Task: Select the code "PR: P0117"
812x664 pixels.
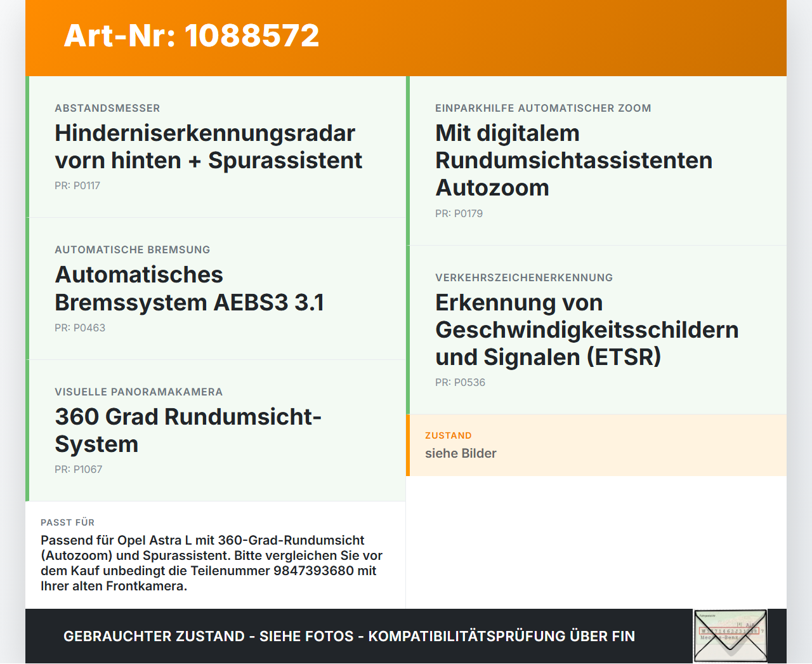Action: click(x=77, y=186)
